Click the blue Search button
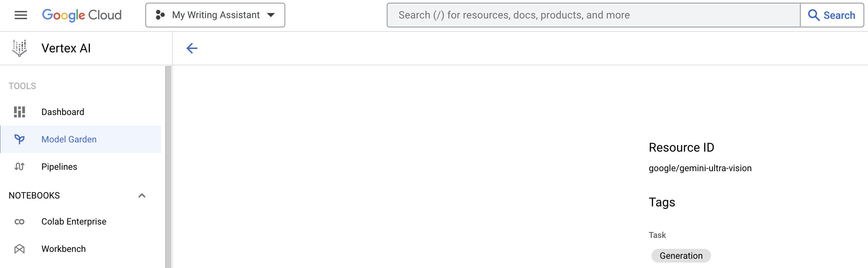This screenshot has width=868, height=268. (831, 15)
